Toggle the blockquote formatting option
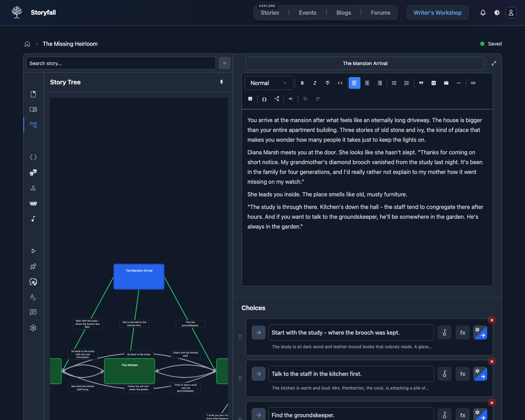This screenshot has width=525, height=420. click(x=421, y=83)
